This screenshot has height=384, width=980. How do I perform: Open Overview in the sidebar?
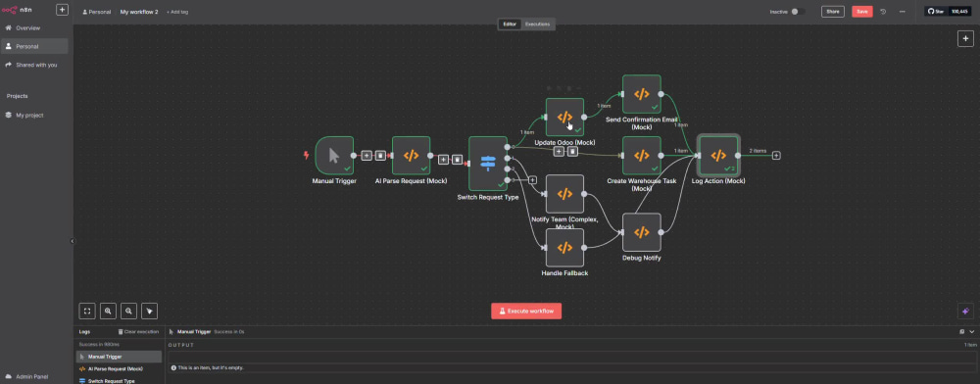[x=34, y=28]
